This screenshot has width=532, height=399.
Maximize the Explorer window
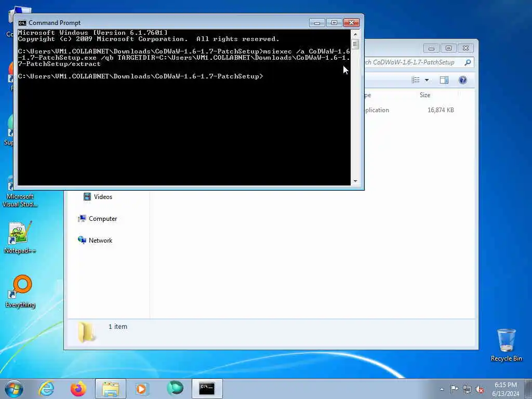click(x=448, y=48)
